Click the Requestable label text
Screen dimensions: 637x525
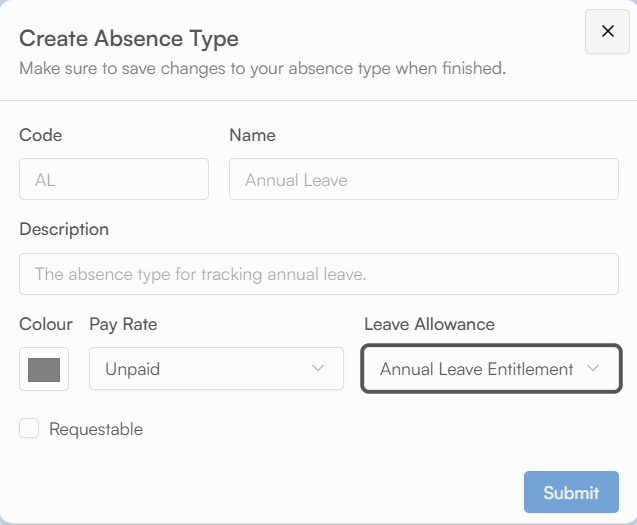96,429
